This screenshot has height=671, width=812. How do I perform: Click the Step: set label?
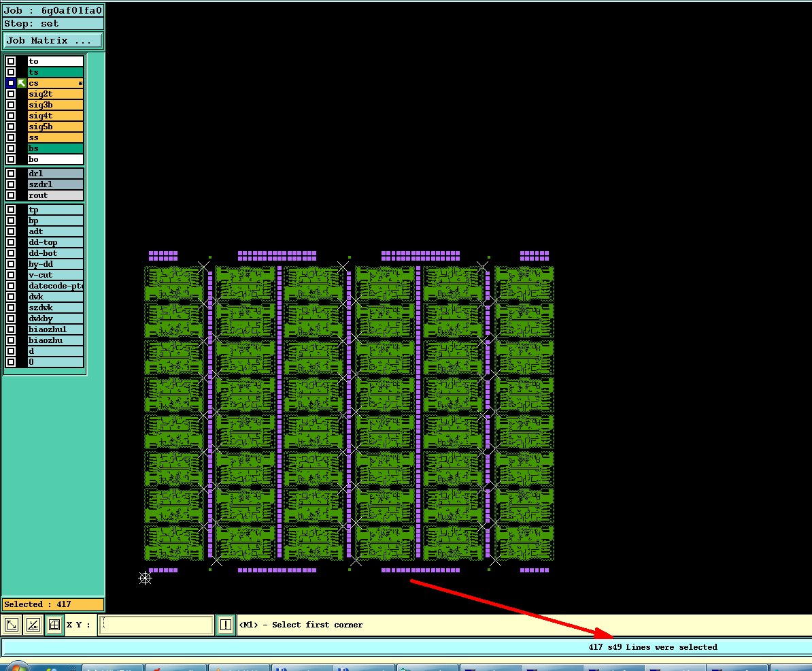pos(31,23)
